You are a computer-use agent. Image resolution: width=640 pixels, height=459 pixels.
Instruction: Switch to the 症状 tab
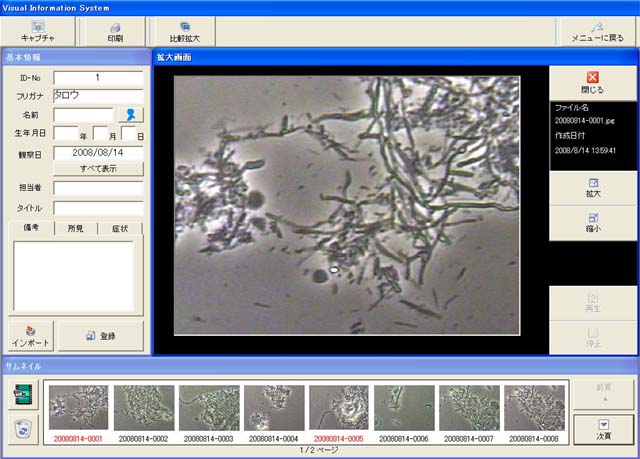tap(120, 229)
